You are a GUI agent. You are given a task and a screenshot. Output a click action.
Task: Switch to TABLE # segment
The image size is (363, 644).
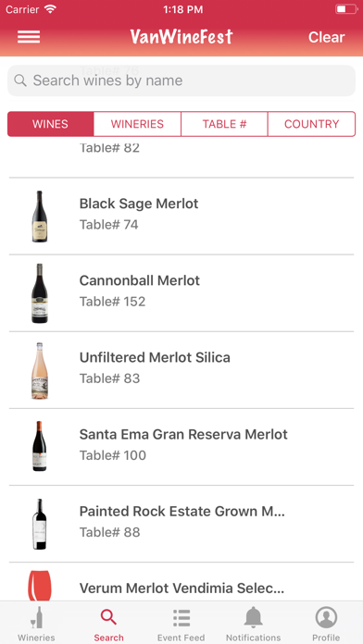(x=224, y=124)
